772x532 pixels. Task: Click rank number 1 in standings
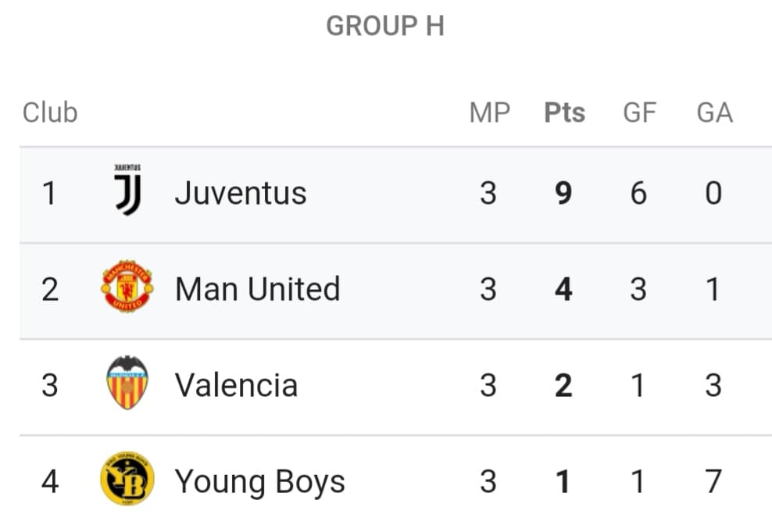49,193
